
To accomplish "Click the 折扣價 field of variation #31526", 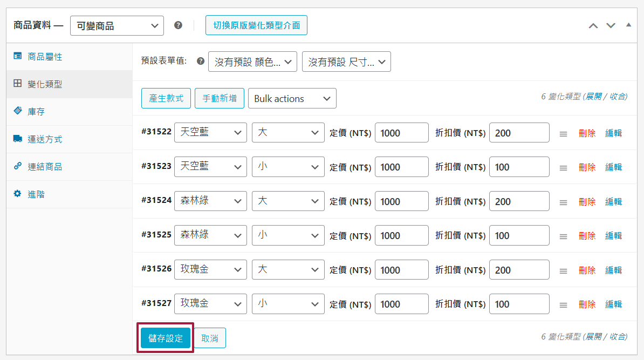I will (x=519, y=269).
